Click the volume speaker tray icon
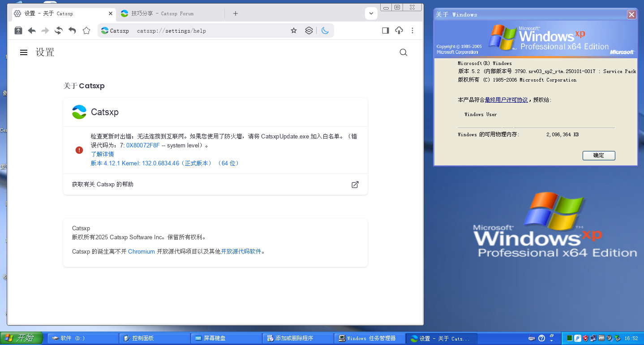 pyautogui.click(x=610, y=338)
